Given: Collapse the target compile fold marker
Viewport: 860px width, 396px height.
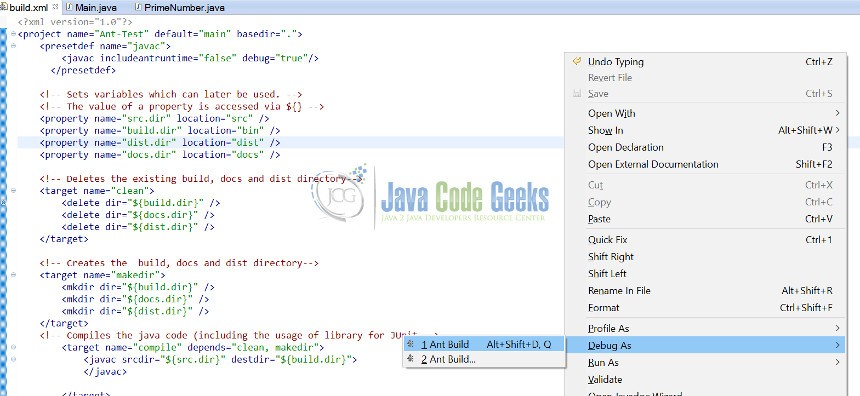Looking at the screenshot, I should [x=13, y=347].
